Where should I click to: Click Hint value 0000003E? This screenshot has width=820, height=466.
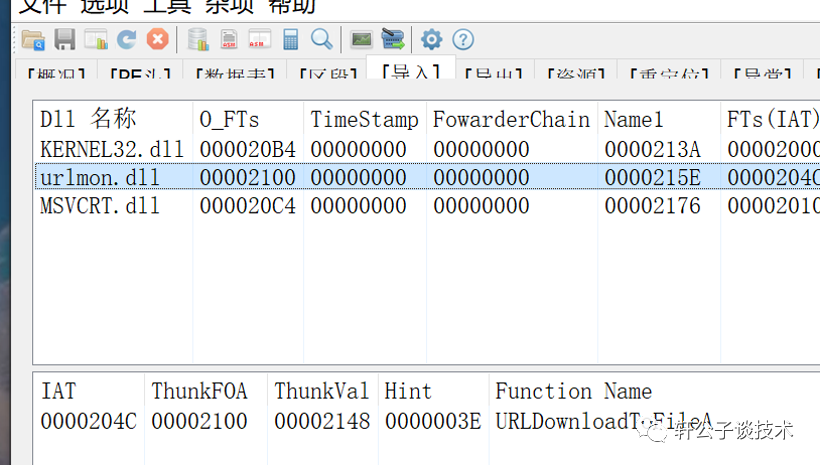(432, 421)
